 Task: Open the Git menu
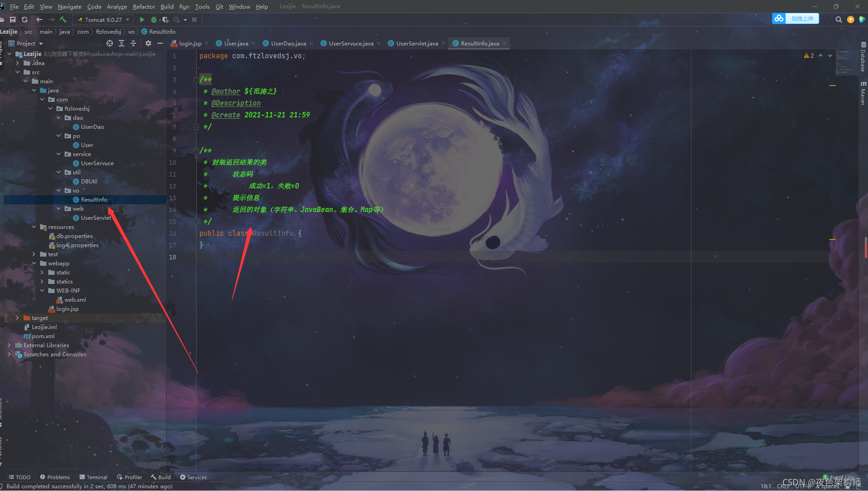[x=219, y=6]
